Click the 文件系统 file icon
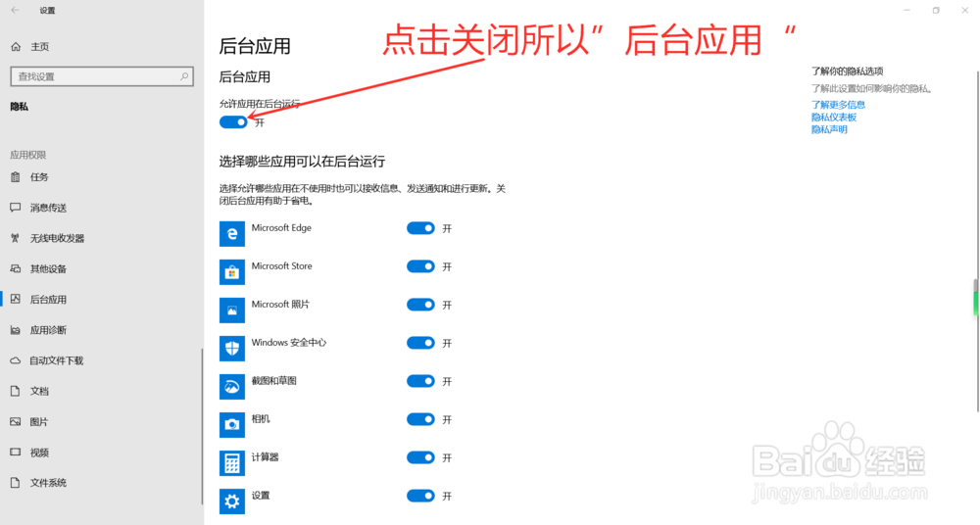The height and width of the screenshot is (525, 980). tap(16, 483)
